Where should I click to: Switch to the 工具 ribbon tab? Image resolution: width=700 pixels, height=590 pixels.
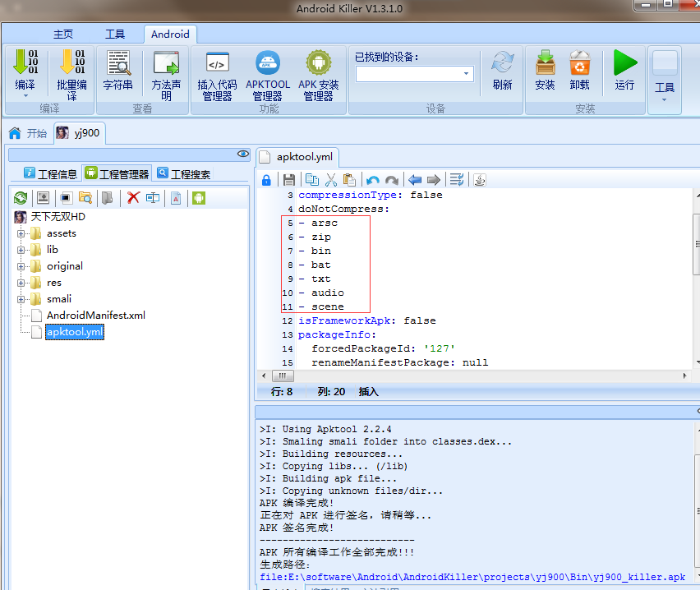point(114,34)
